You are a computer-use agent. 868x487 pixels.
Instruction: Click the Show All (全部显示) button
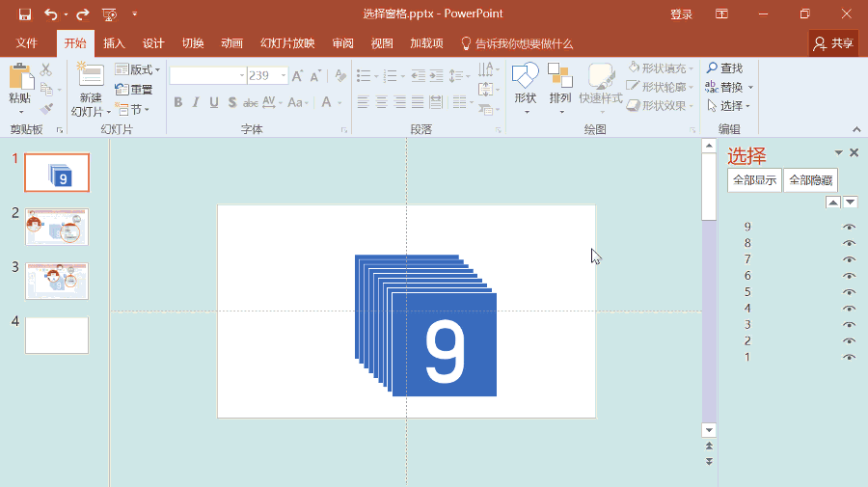tap(754, 180)
